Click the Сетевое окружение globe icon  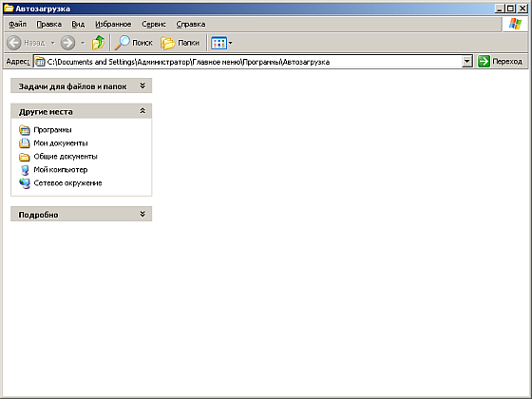[x=25, y=183]
